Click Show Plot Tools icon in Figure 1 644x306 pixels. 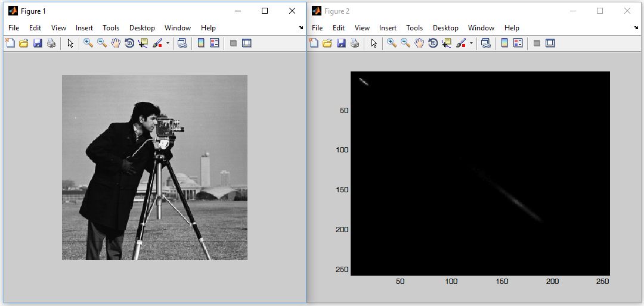[x=246, y=43]
